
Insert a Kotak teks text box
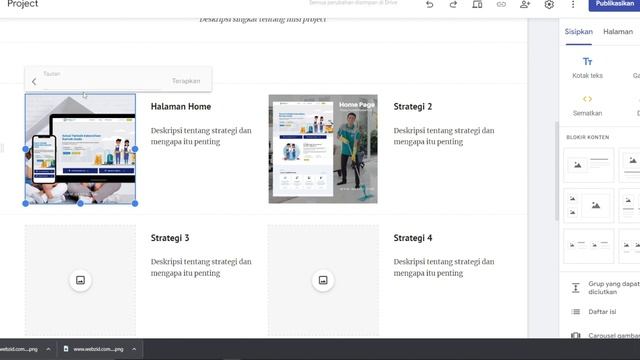[x=587, y=68]
